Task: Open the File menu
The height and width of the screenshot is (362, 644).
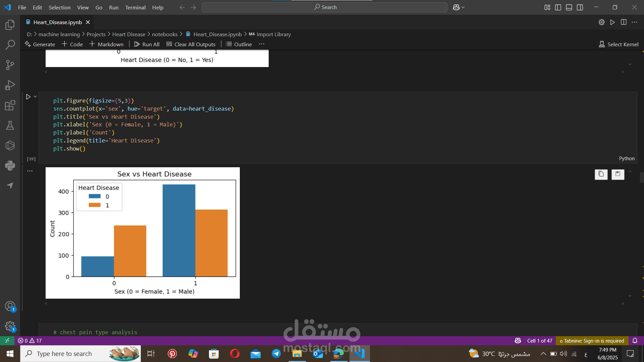Action: tap(22, 7)
